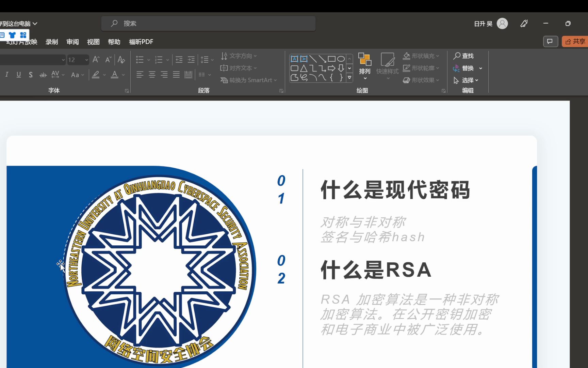Viewport: 588px width, 368px height.
Task: Open Quick Styles 快速样式
Action: coord(387,67)
